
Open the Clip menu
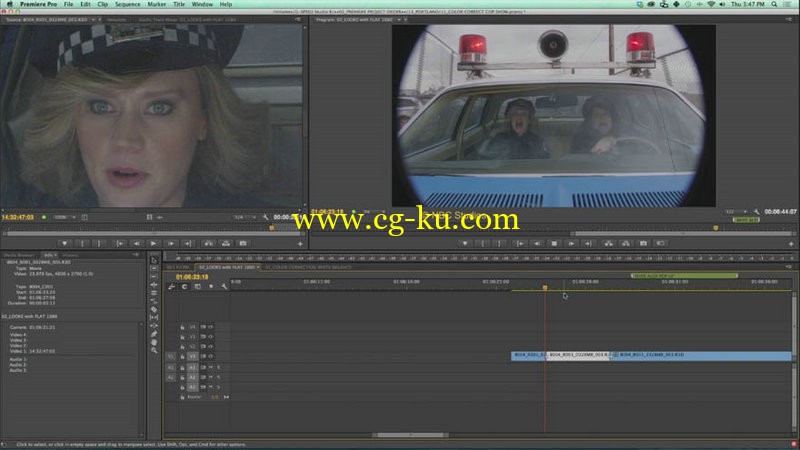point(103,4)
